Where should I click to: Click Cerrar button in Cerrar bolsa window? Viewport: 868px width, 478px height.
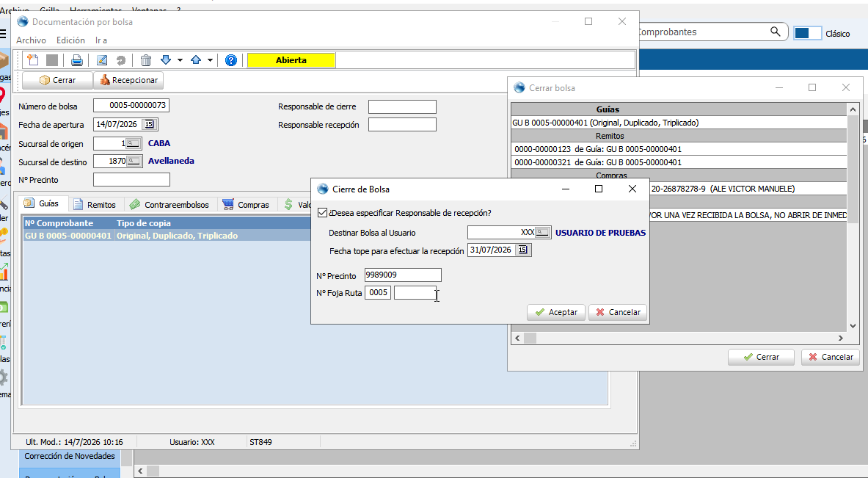(761, 357)
